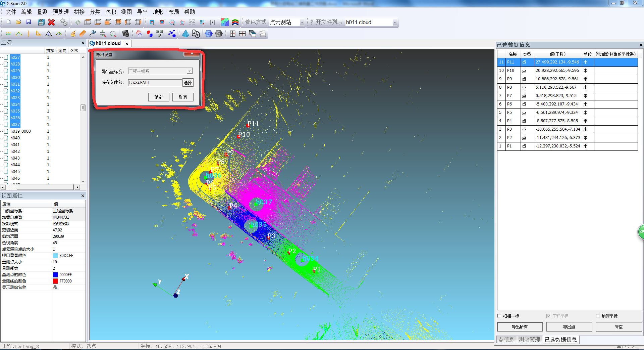
Task: Select the broom cleanup tool icon
Action: 73,34
